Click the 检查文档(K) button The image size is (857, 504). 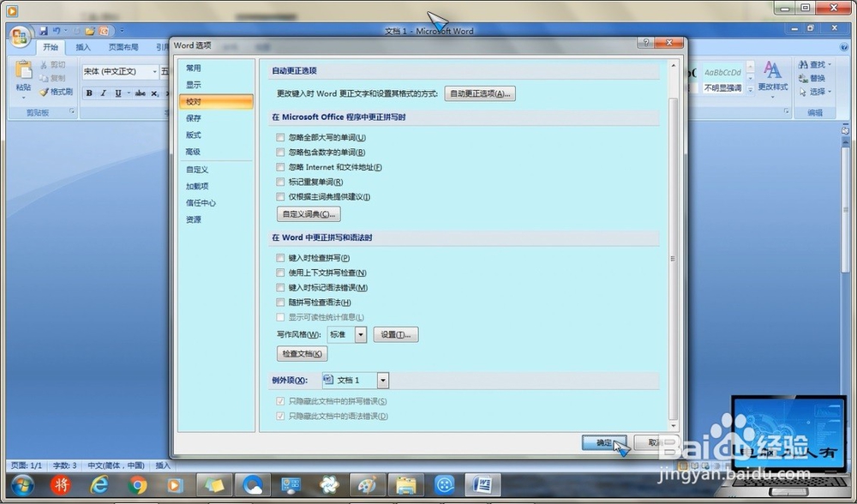303,354
